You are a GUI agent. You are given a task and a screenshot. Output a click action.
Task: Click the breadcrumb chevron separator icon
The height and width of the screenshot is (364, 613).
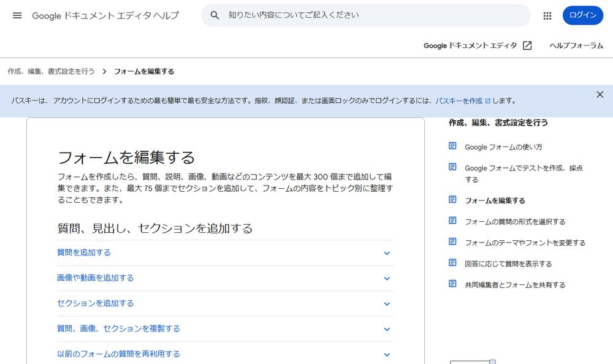[x=104, y=72]
